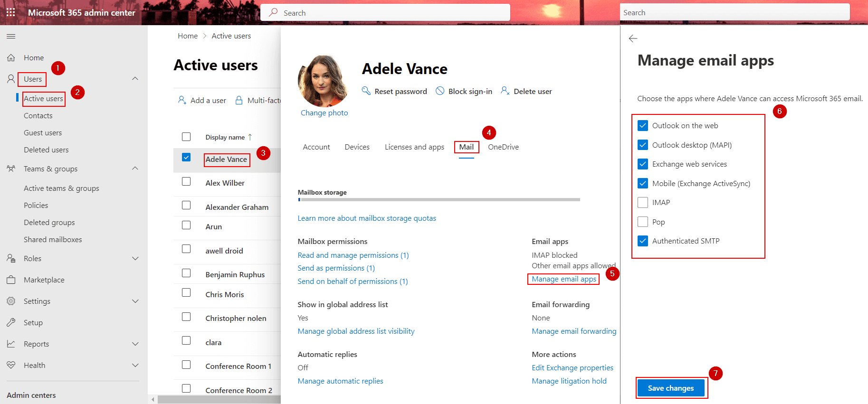
Task: Switch to the Licenses and apps tab
Action: (414, 147)
